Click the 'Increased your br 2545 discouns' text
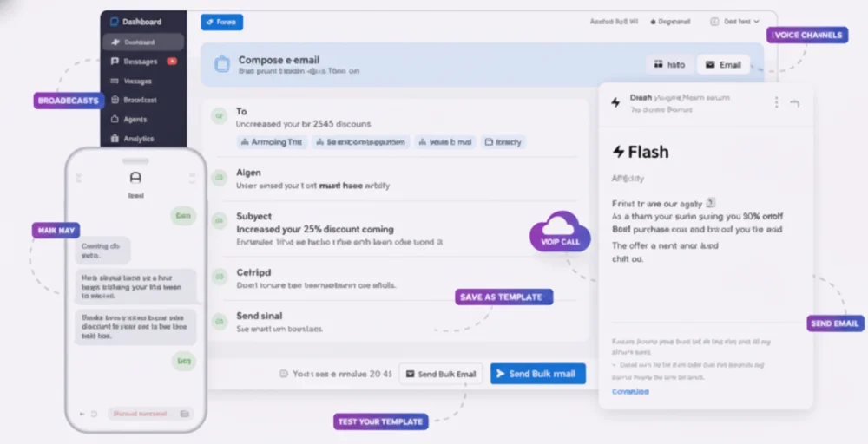This screenshot has width=868, height=444. tap(303, 124)
